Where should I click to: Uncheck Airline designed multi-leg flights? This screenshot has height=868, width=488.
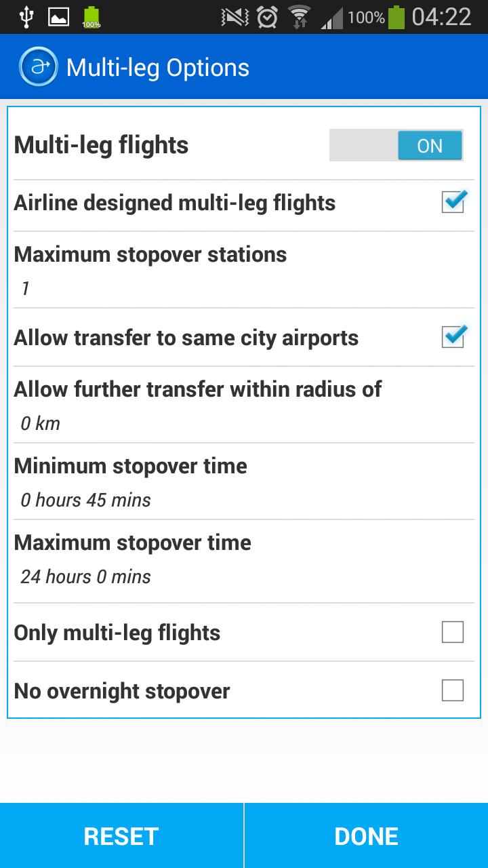[453, 202]
